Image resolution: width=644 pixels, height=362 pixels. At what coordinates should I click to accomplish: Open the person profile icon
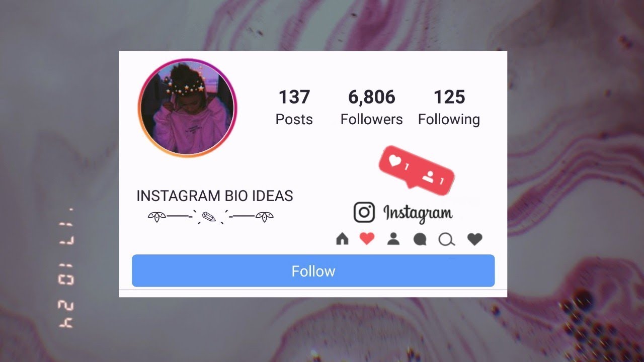[x=393, y=239]
